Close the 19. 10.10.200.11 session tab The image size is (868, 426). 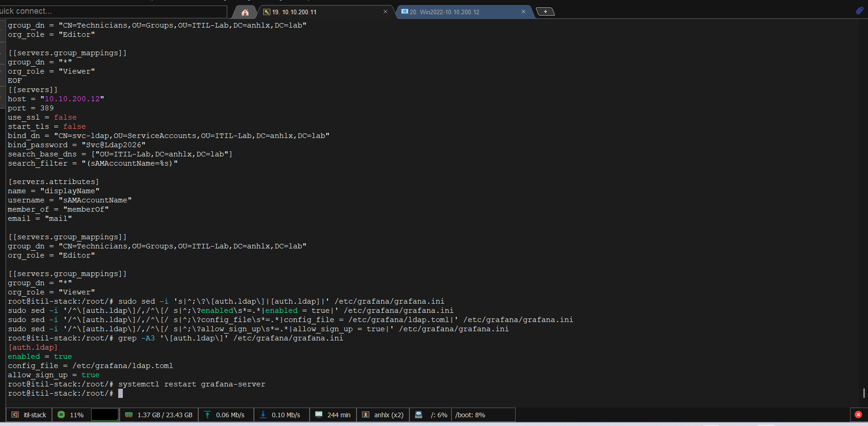385,12
